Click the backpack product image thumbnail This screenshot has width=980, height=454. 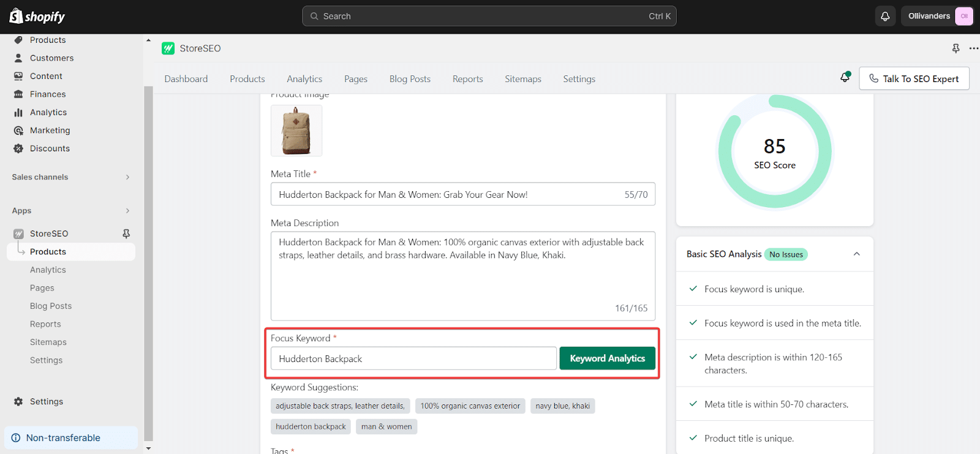[296, 131]
